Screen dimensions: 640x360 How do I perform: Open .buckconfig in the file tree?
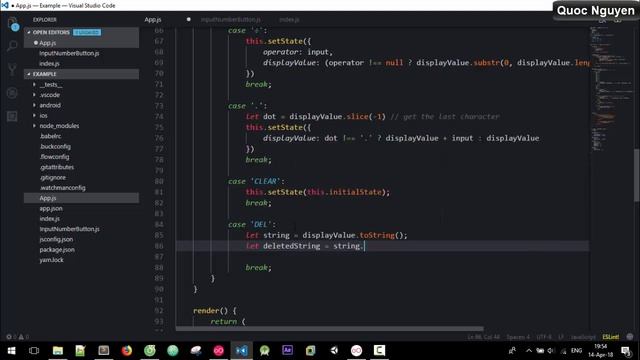click(x=55, y=147)
